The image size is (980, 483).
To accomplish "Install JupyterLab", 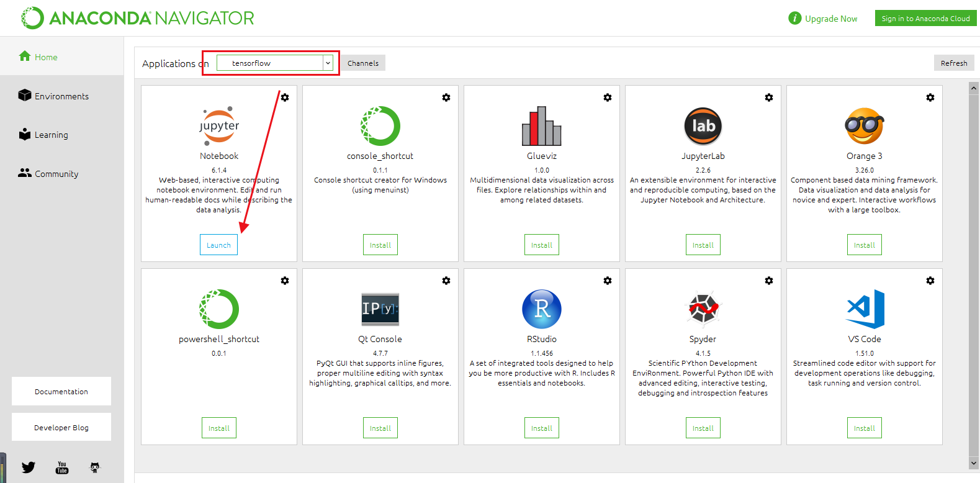I will [703, 245].
